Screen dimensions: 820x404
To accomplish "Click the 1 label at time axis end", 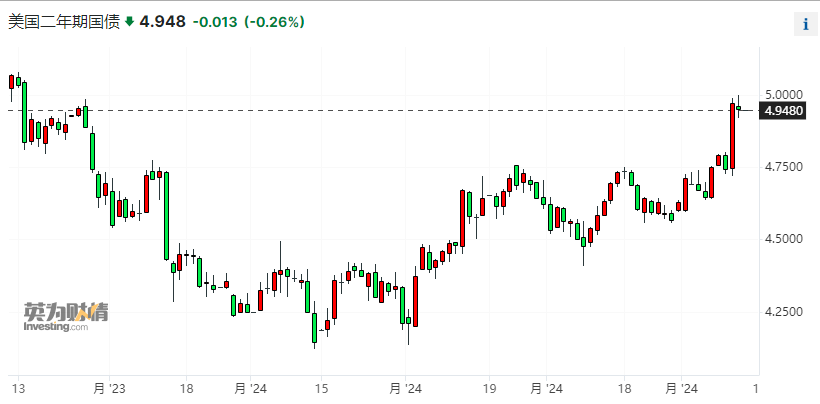I will point(754,387).
